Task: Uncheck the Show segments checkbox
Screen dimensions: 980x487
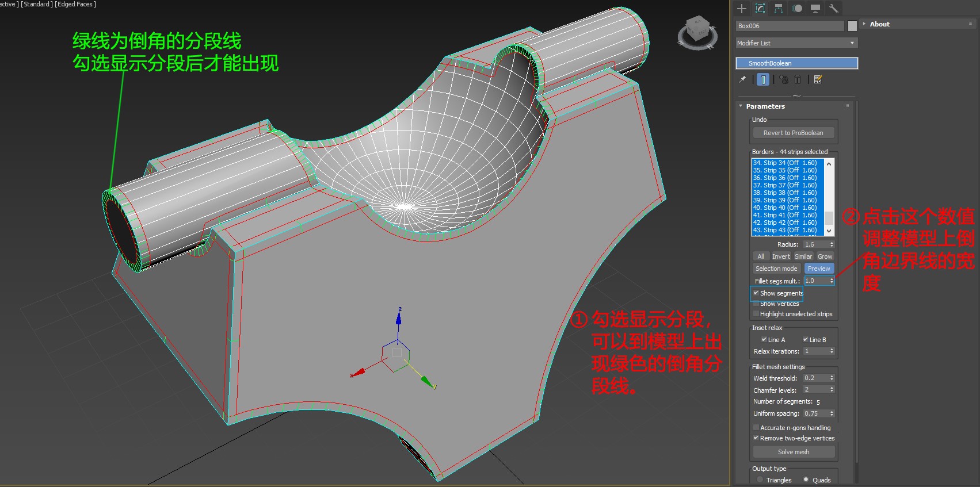Action: click(x=756, y=293)
